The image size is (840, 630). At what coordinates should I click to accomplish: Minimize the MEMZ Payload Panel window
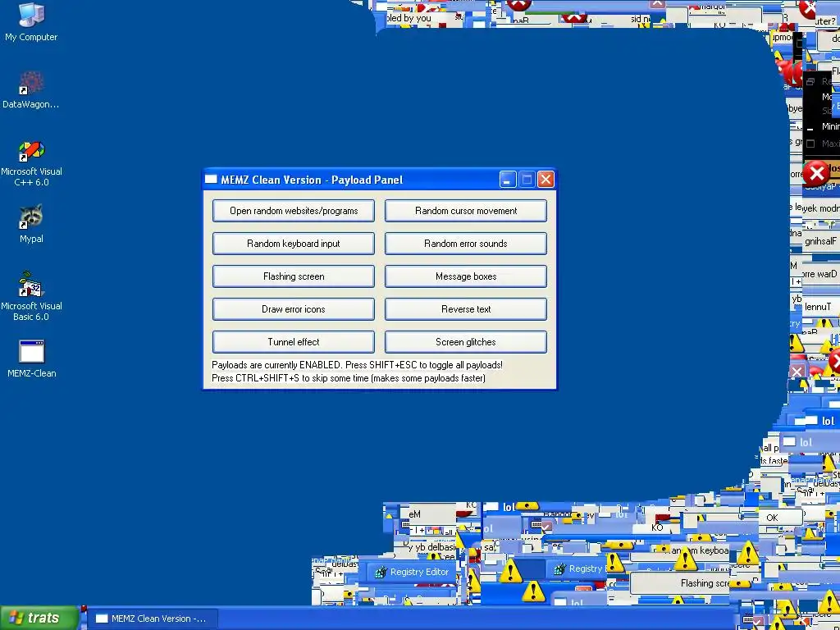pyautogui.click(x=508, y=180)
